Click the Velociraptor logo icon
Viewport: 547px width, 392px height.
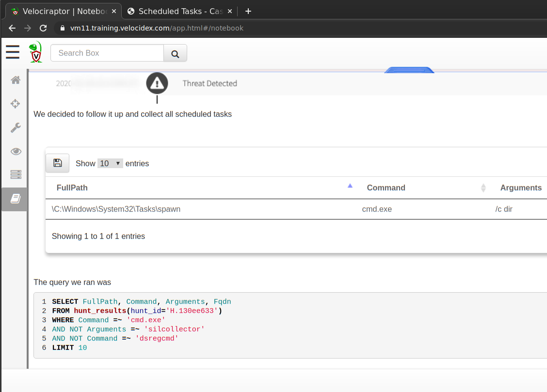coord(35,52)
